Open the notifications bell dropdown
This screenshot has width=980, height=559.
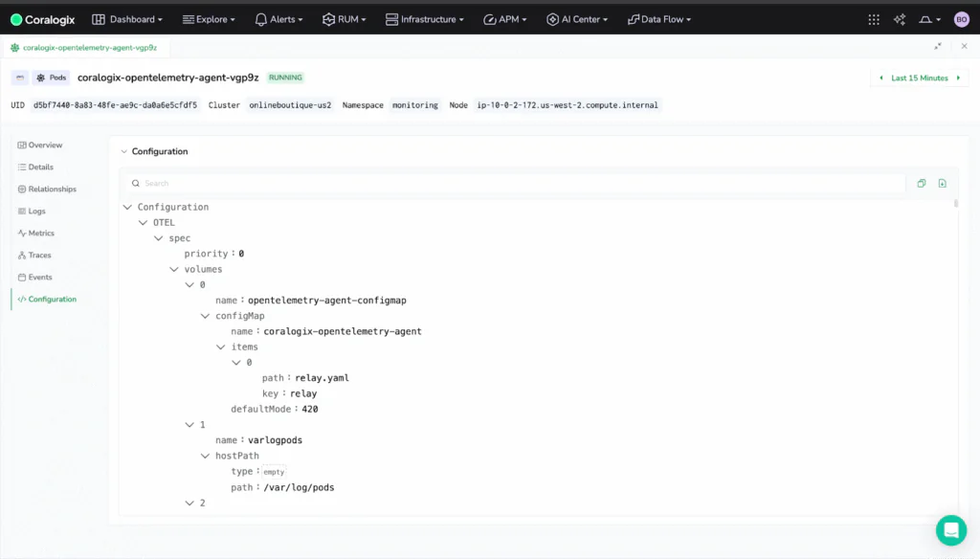click(x=929, y=19)
